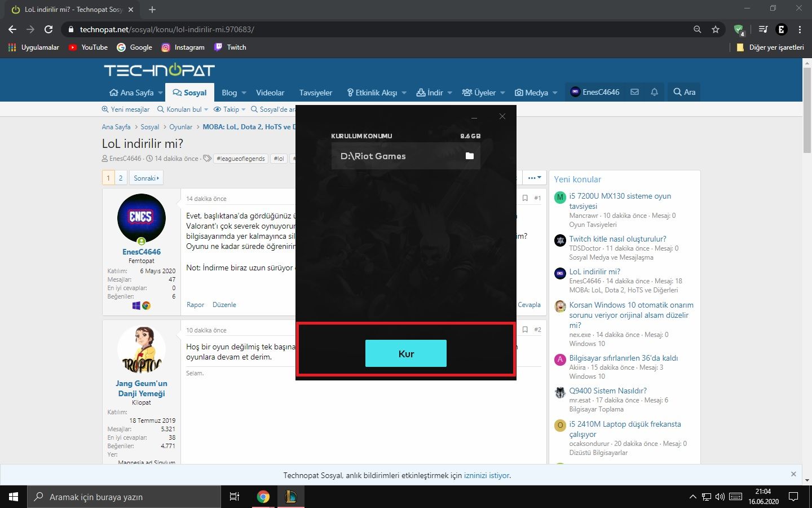The image size is (812, 508).
Task: Dismiss the notification permission bar
Action: point(793,474)
